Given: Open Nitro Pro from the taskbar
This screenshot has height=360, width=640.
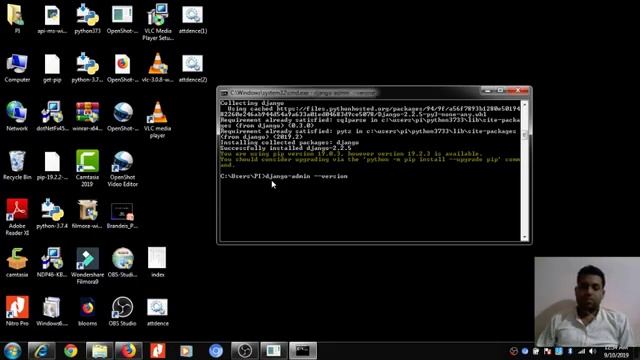Looking at the screenshot, I should (157, 351).
